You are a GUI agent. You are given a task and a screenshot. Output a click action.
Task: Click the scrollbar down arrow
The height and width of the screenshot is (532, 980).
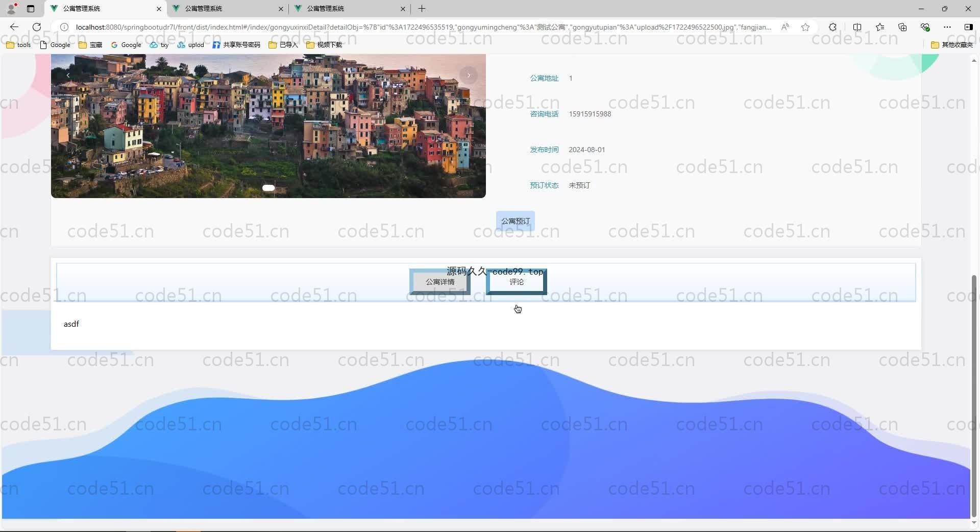(974, 523)
